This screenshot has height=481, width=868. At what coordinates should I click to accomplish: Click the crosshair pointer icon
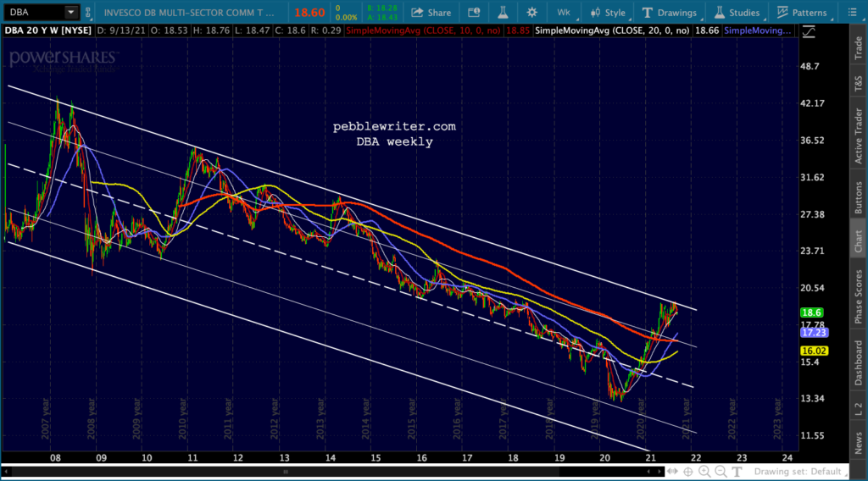(688, 472)
